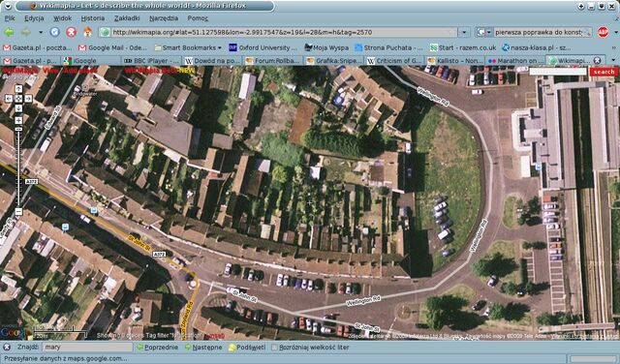Image resolution: width=620 pixels, height=364 pixels.
Task: Pan the map up with arrow control
Action: [18, 89]
